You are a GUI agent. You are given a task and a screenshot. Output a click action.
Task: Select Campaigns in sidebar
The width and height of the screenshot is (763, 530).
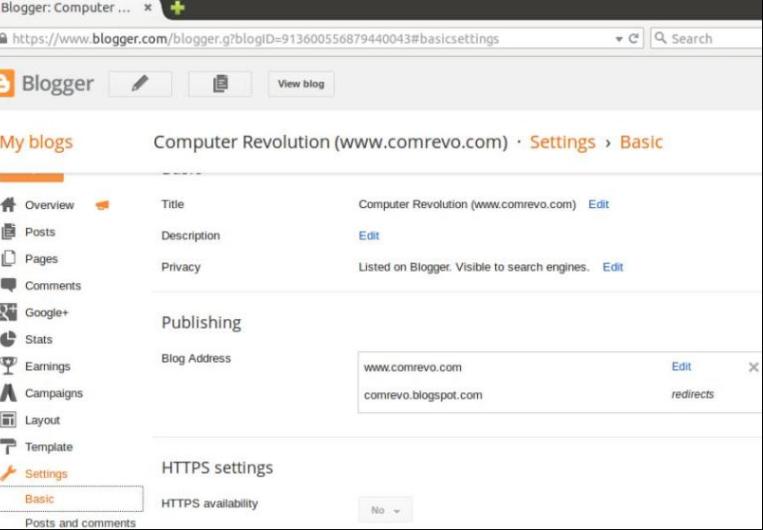coord(54,393)
